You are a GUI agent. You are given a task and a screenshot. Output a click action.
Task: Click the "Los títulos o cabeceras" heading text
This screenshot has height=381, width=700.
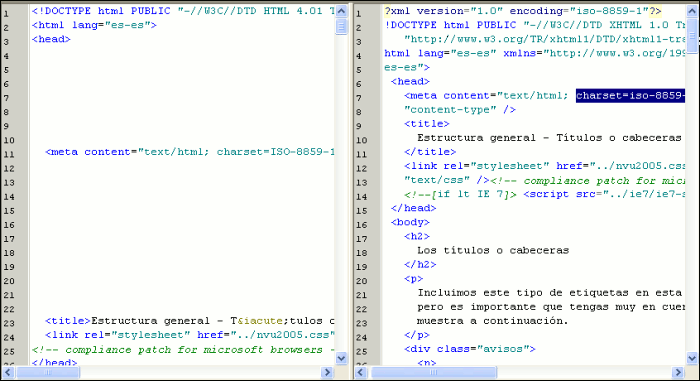coord(493,250)
